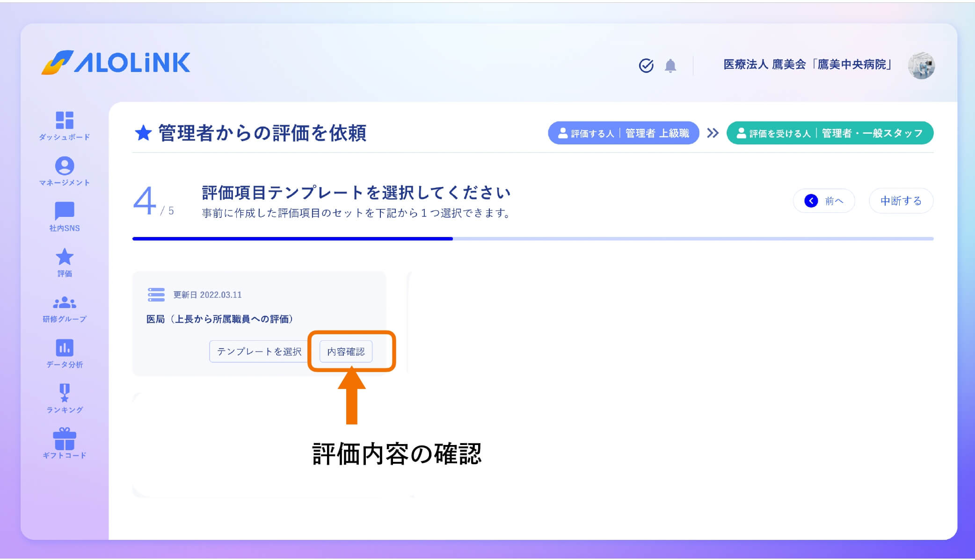Click the checkmark task icon in the header
975x560 pixels.
[x=646, y=65]
